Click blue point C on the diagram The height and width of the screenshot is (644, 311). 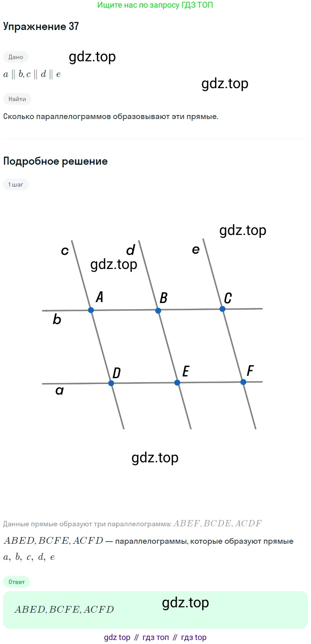coord(222,309)
